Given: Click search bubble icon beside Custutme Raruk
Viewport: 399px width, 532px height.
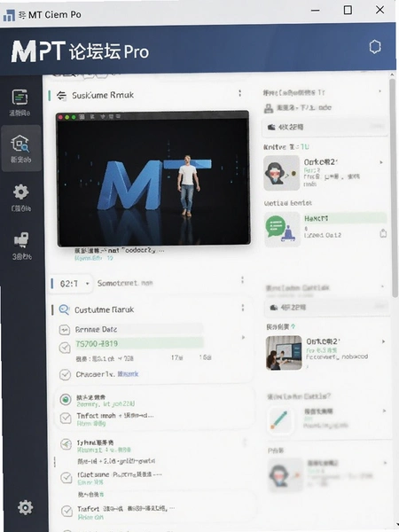Looking at the screenshot, I should [64, 309].
